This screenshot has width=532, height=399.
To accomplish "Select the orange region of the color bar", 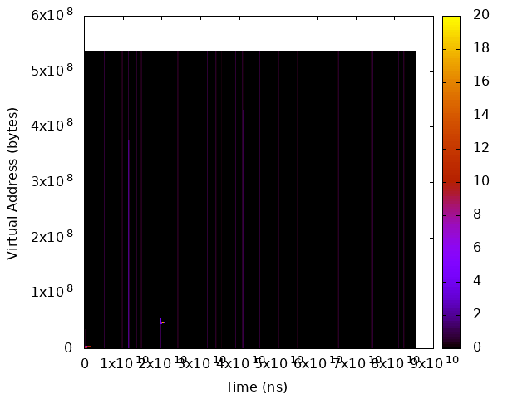I will pyautogui.click(x=451, y=108).
